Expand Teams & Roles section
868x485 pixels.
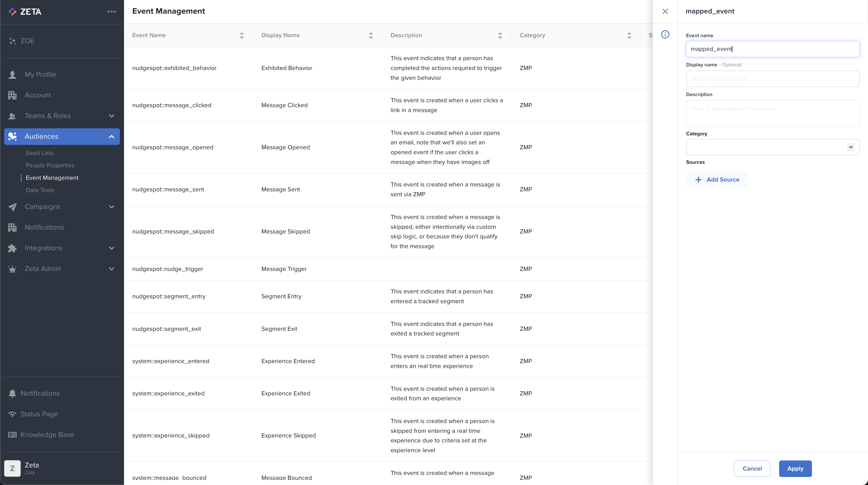[x=112, y=116]
